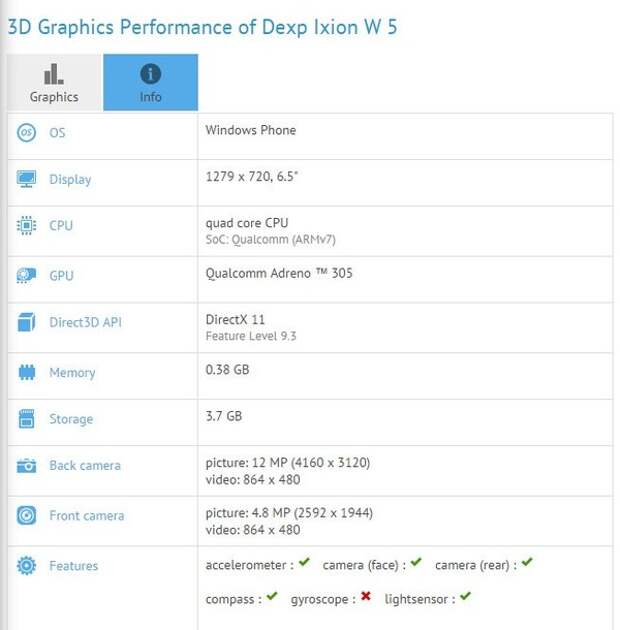Image resolution: width=620 pixels, height=630 pixels.
Task: Click the Front camera lens icon
Action: (x=27, y=515)
